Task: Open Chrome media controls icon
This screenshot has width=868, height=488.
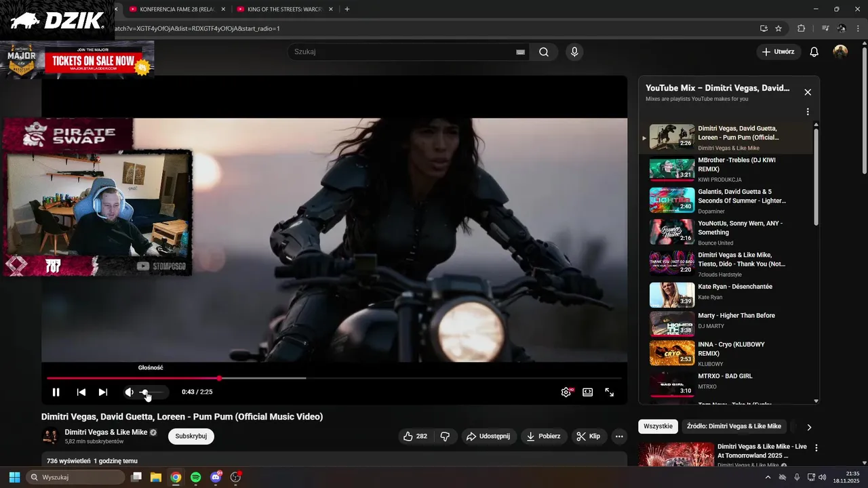Action: pos(825,28)
